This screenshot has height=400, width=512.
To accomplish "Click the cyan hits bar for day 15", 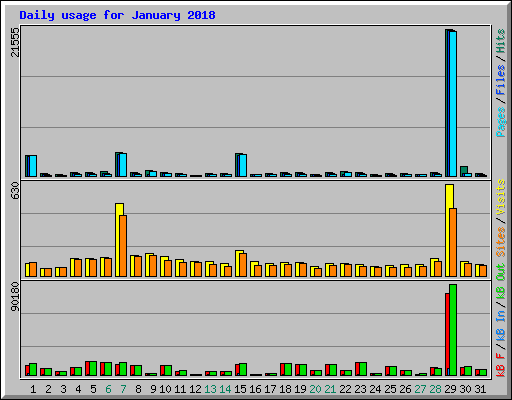I will point(243,165).
